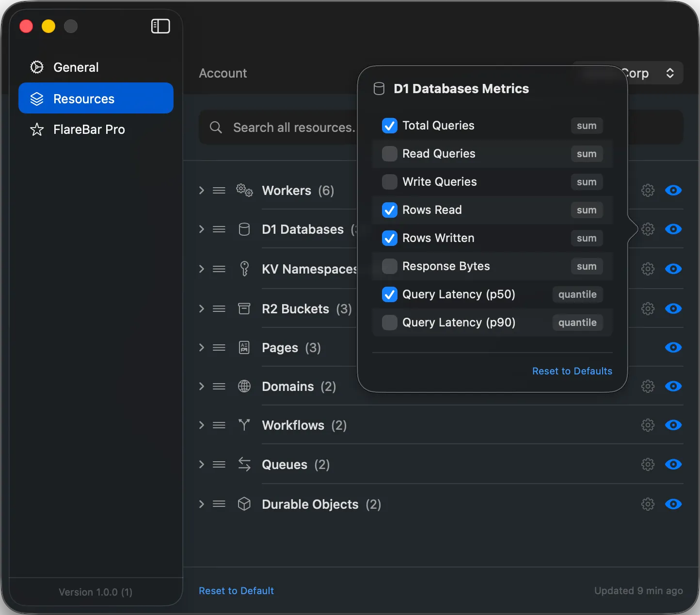Hide D1 Databases with eye toggle
The image size is (700, 615).
[x=673, y=229]
